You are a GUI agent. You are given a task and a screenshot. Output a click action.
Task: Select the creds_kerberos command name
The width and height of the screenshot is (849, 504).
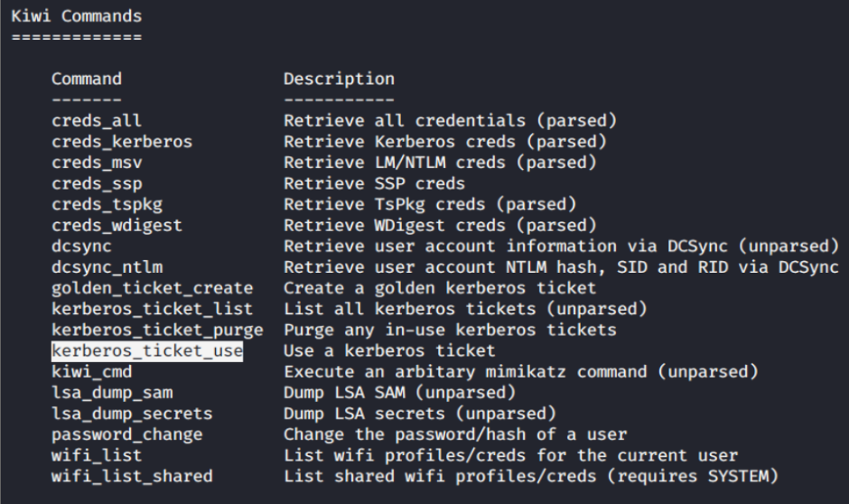[x=122, y=142]
